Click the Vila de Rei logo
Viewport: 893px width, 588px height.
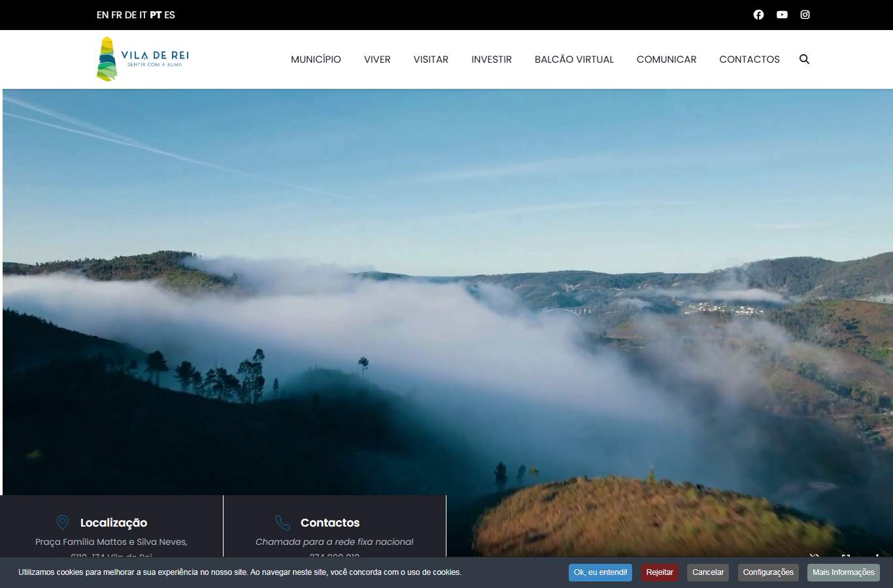tap(143, 59)
